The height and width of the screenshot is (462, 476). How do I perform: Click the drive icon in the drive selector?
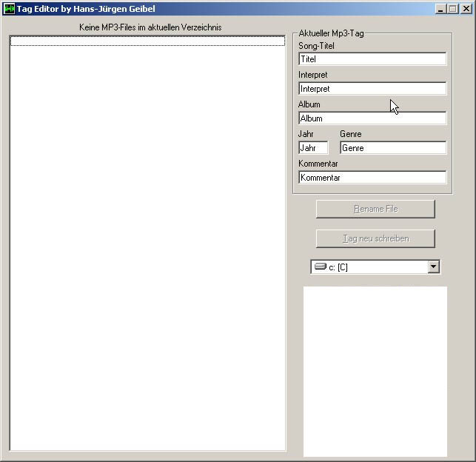(x=320, y=267)
